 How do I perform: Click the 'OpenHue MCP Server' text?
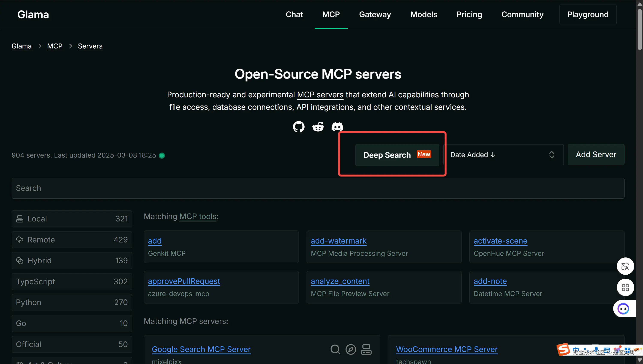509,254
